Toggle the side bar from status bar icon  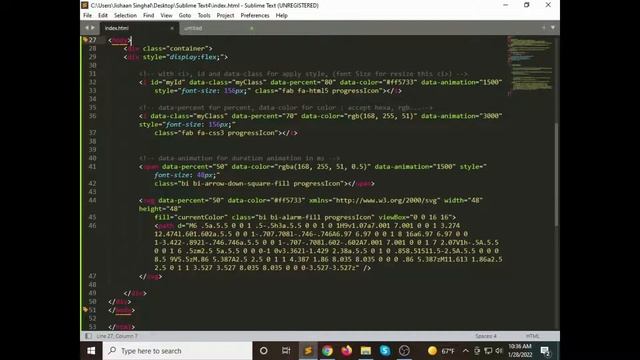(88, 336)
